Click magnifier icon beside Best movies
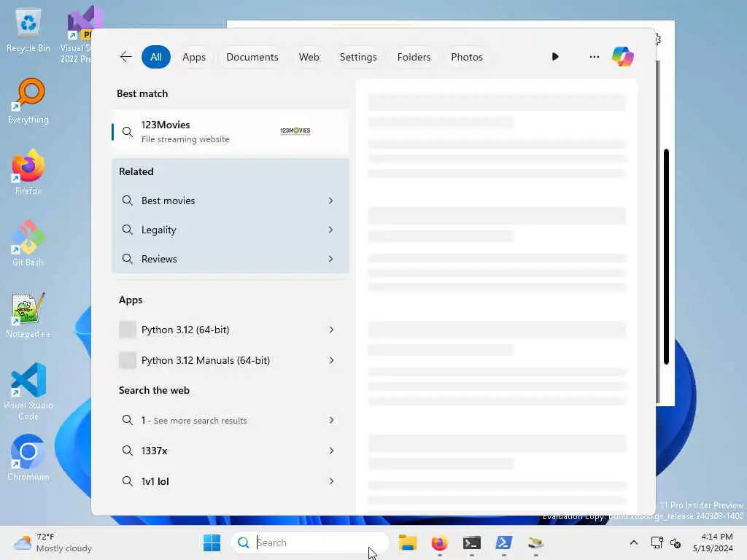Image resolution: width=747 pixels, height=560 pixels. (127, 201)
